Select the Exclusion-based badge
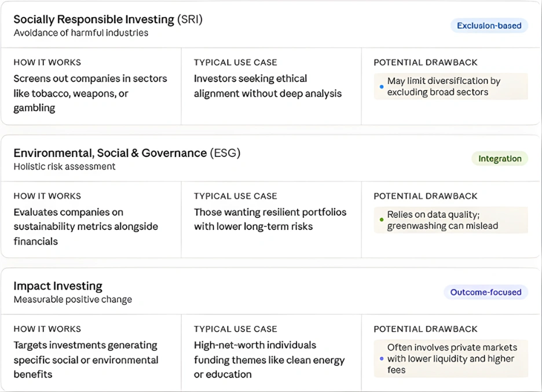This screenshot has width=542, height=392. coord(489,25)
